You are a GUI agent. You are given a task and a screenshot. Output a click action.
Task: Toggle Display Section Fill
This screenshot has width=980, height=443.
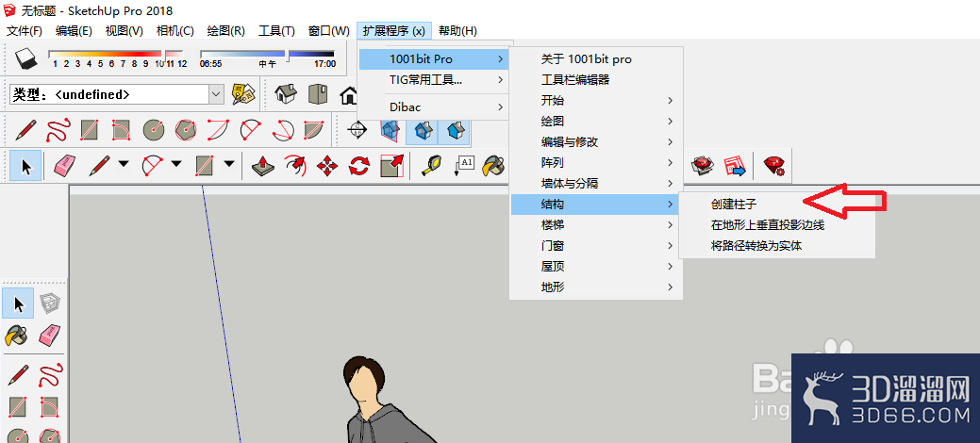coord(456,130)
